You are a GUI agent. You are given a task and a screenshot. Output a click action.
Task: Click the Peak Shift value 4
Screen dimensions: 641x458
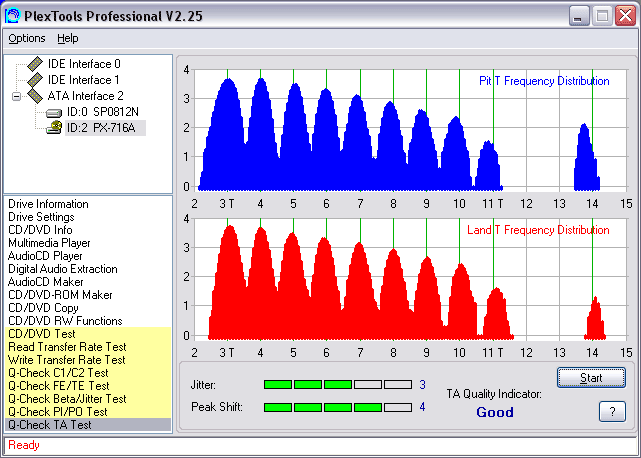422,407
